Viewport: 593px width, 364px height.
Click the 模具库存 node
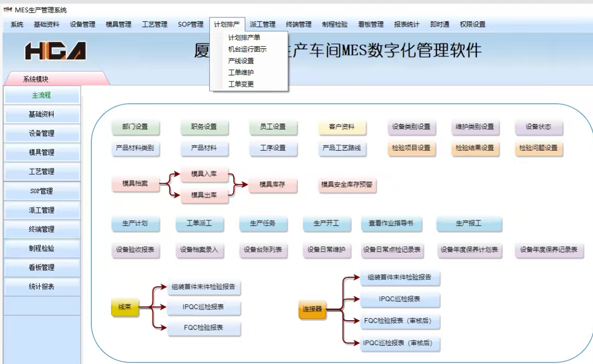point(272,184)
